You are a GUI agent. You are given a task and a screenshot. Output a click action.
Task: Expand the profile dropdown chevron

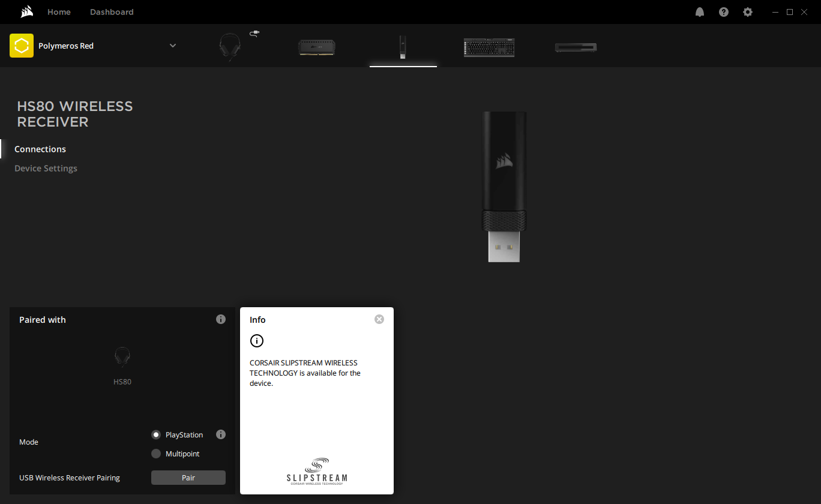[x=173, y=46]
